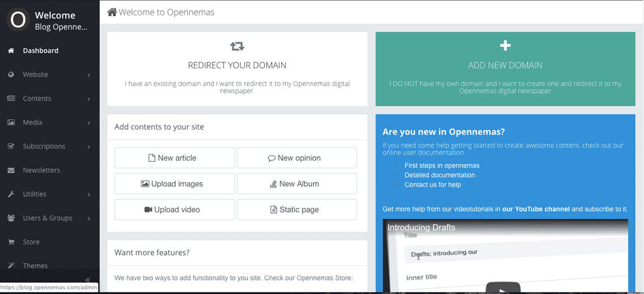The image size is (644, 294).
Task: Open the Subscriptions menu item
Action: [x=44, y=147]
